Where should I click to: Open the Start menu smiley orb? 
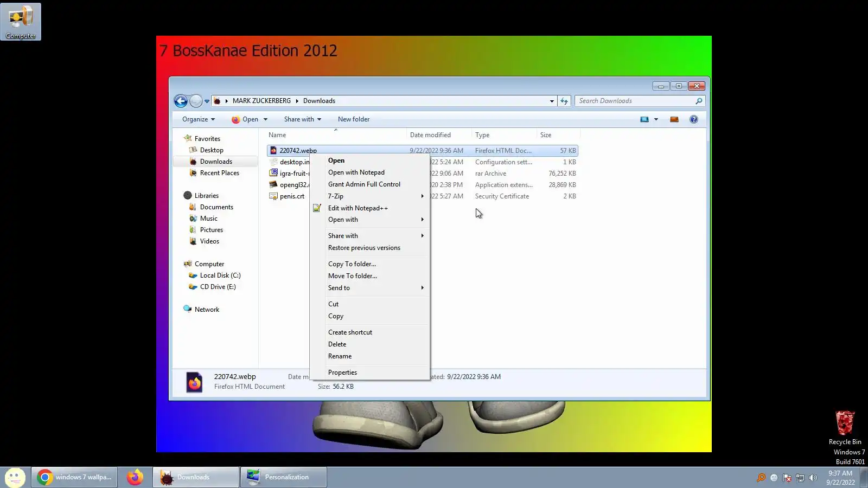point(15,477)
